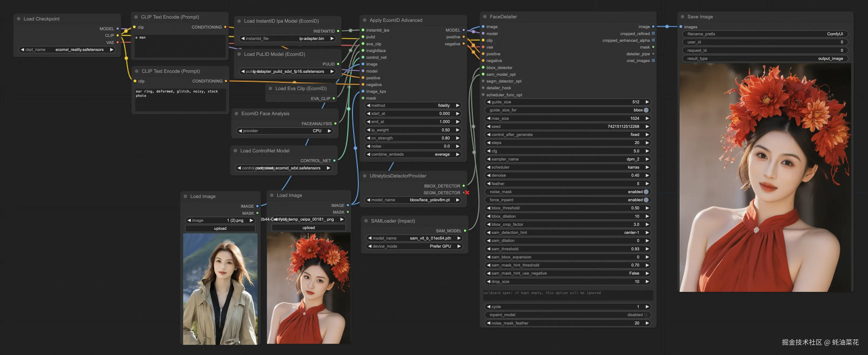This screenshot has width=868, height=355.
Task: Collapse the Load ControlNet Model node
Action: pos(236,151)
